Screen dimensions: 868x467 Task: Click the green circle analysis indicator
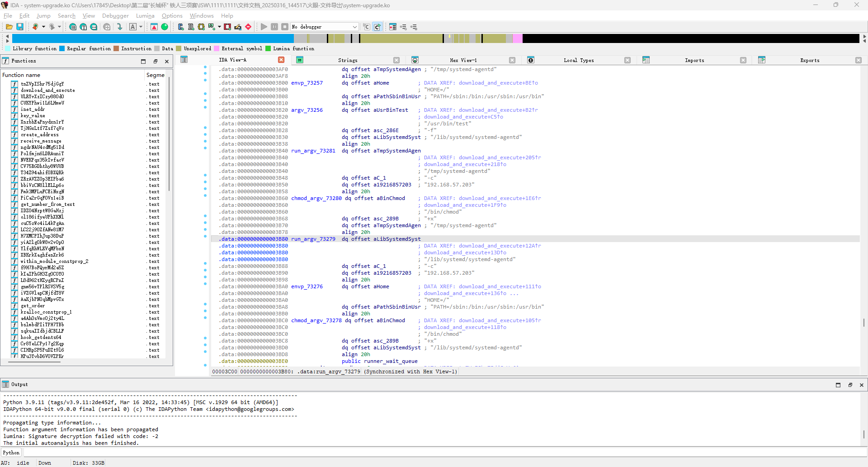point(165,27)
